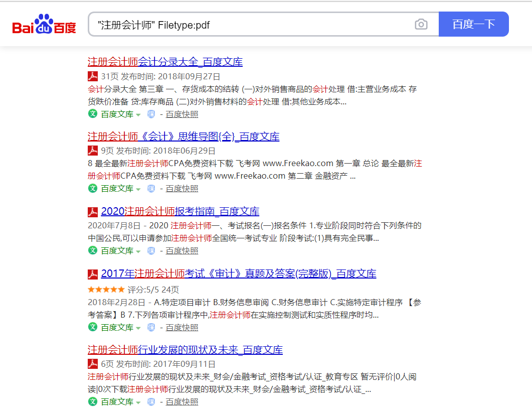Click PDF icon beside 6页 发布时间
The width and height of the screenshot is (532, 413).
pyautogui.click(x=93, y=364)
